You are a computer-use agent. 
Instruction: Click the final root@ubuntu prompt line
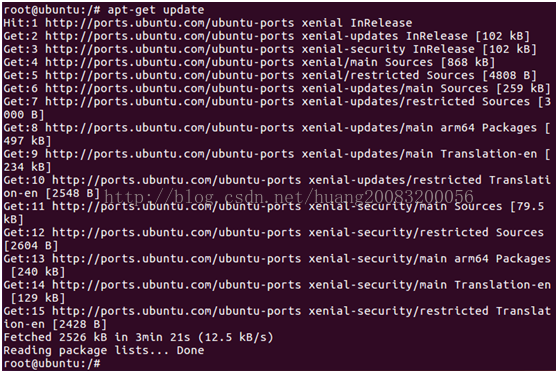(52, 364)
